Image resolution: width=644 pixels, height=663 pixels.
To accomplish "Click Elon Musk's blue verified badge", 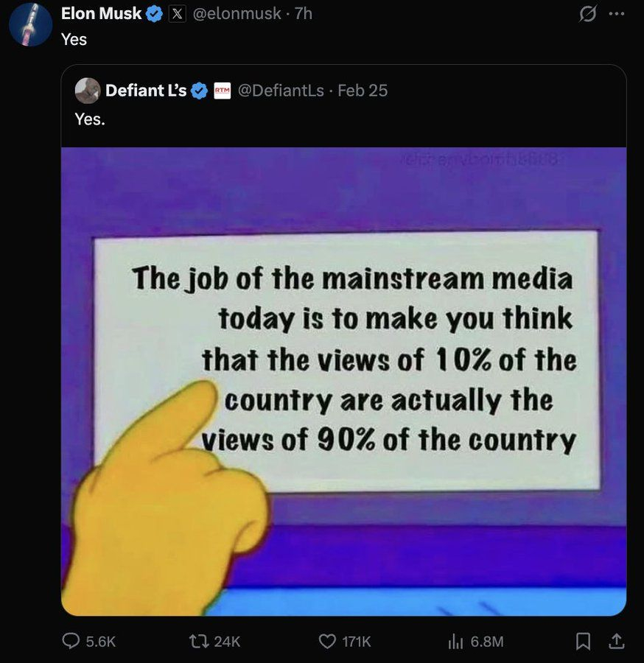I will 154,13.
